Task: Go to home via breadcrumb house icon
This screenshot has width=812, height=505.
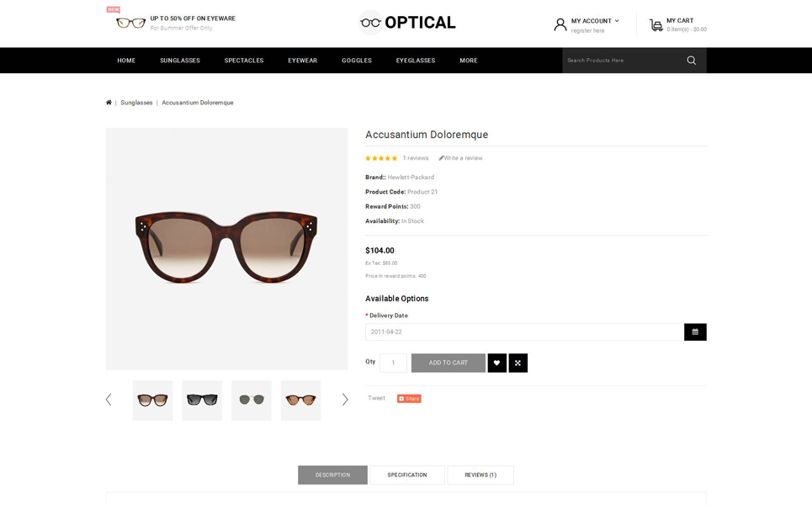Action: pyautogui.click(x=109, y=103)
